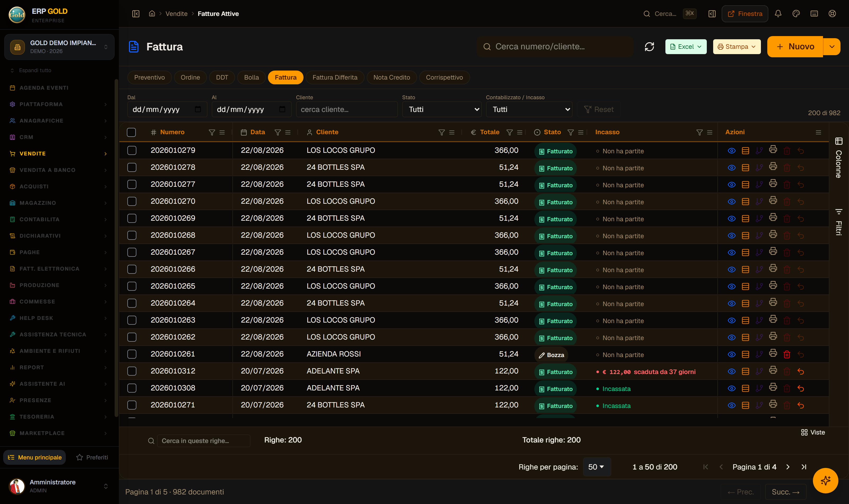
Task: Click the Finestra button
Action: pyautogui.click(x=745, y=14)
